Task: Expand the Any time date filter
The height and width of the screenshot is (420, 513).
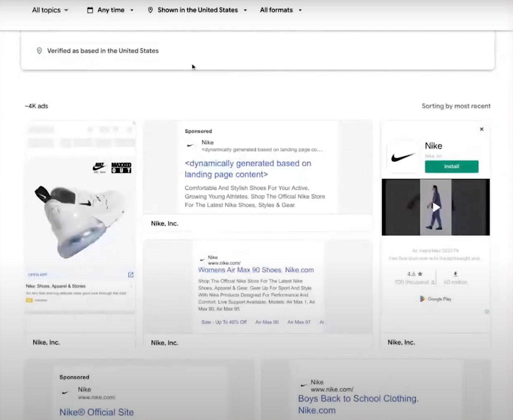Action: (x=110, y=10)
